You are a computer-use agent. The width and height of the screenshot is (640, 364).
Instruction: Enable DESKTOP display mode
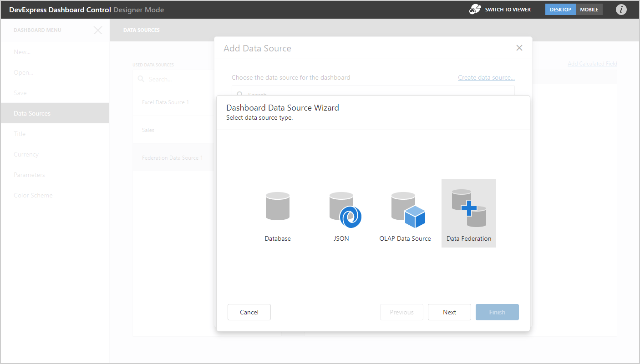[560, 9]
